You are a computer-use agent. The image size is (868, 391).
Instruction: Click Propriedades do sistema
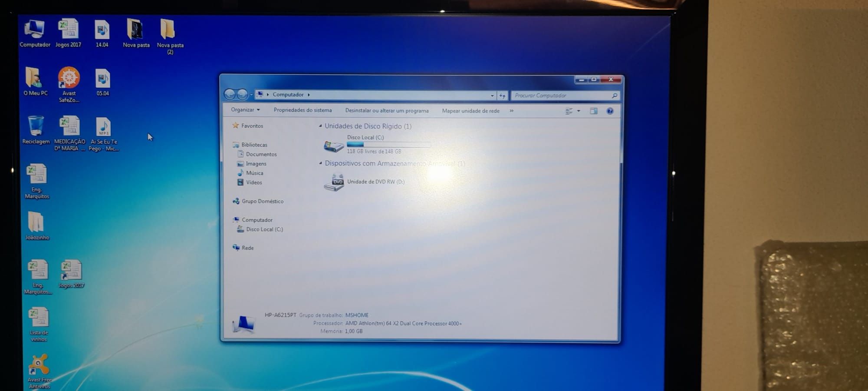coord(302,110)
